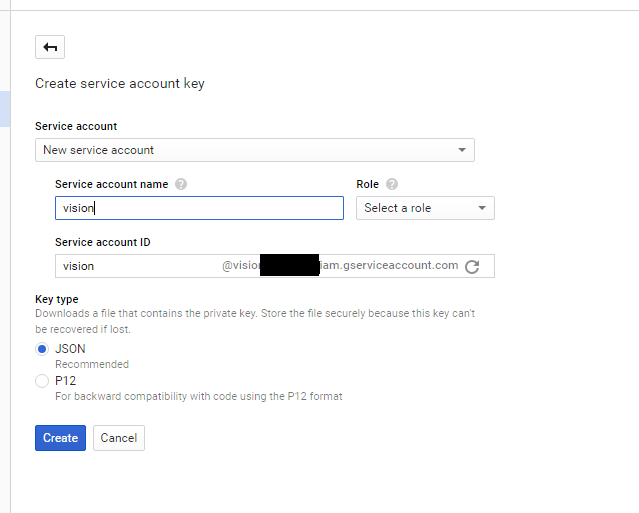The width and height of the screenshot is (639, 513).
Task: Click the 'Key type' section label
Action: (57, 299)
